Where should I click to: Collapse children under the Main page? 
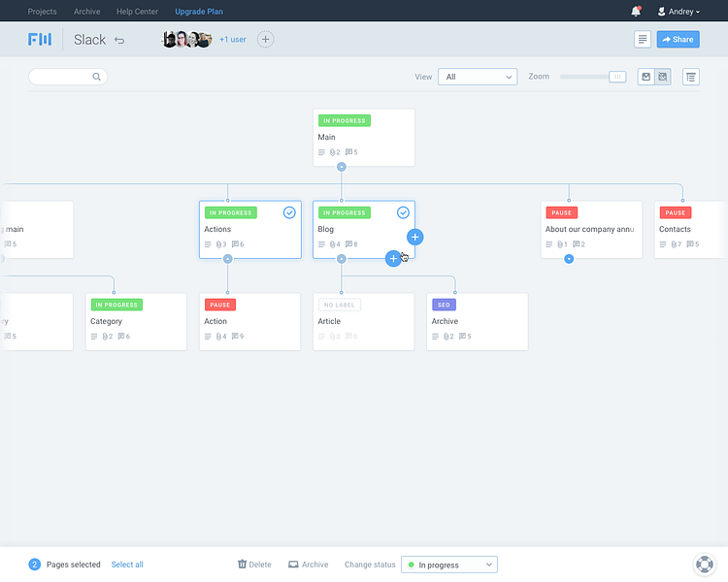click(342, 167)
